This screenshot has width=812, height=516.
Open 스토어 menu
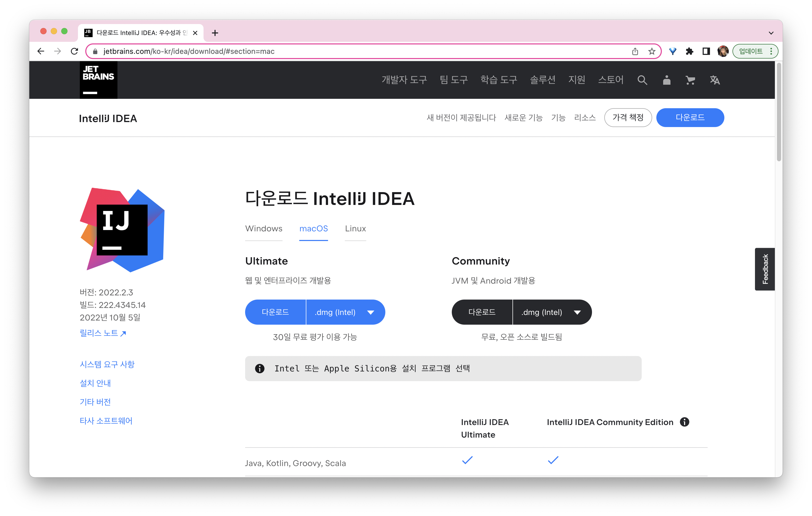click(611, 80)
